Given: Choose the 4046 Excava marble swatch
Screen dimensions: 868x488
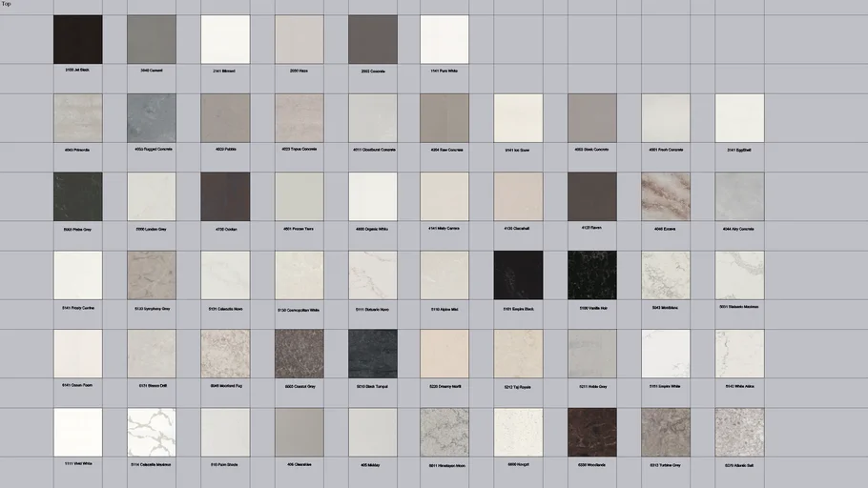Looking at the screenshot, I should (x=666, y=196).
